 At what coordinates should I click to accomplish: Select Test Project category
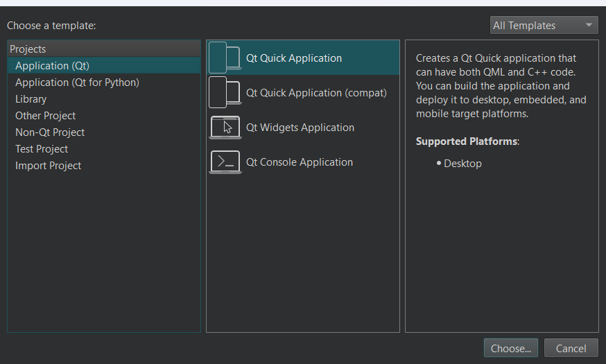(103, 149)
